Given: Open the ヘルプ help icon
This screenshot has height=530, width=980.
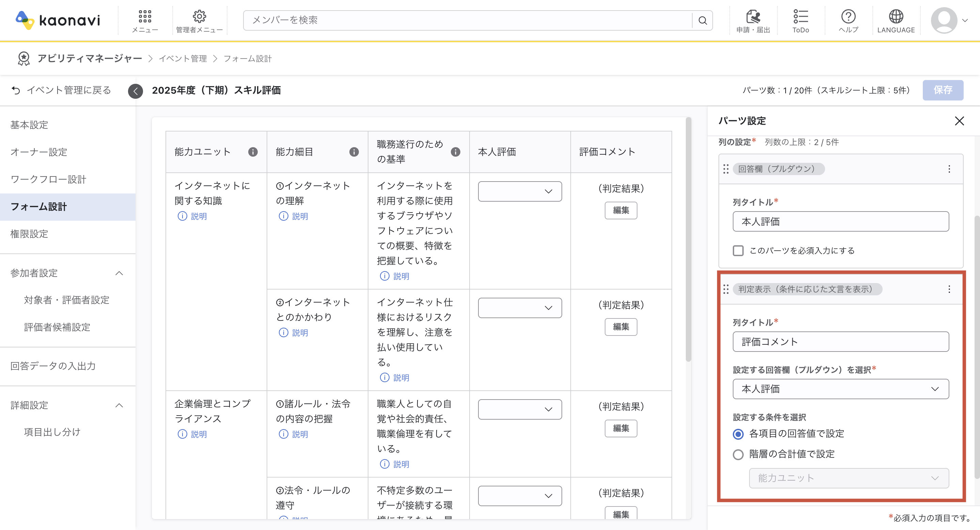Looking at the screenshot, I should click(848, 17).
